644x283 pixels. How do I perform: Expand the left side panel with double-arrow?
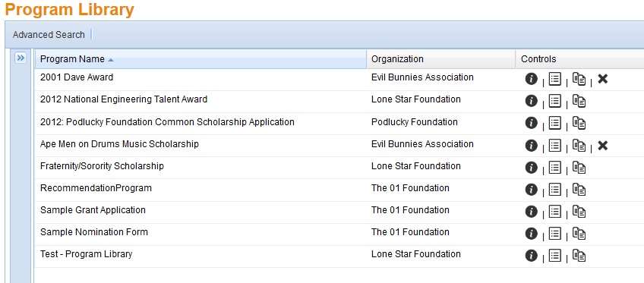pyautogui.click(x=20, y=58)
